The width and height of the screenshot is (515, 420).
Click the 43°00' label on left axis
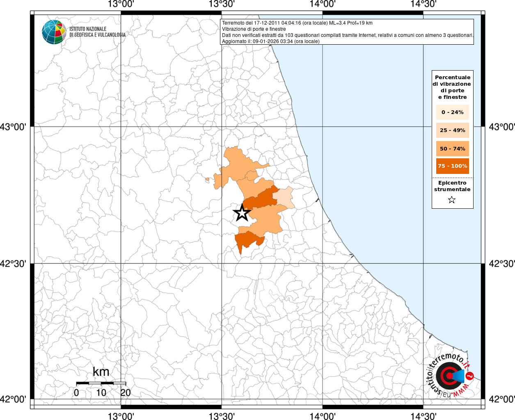pos(13,127)
